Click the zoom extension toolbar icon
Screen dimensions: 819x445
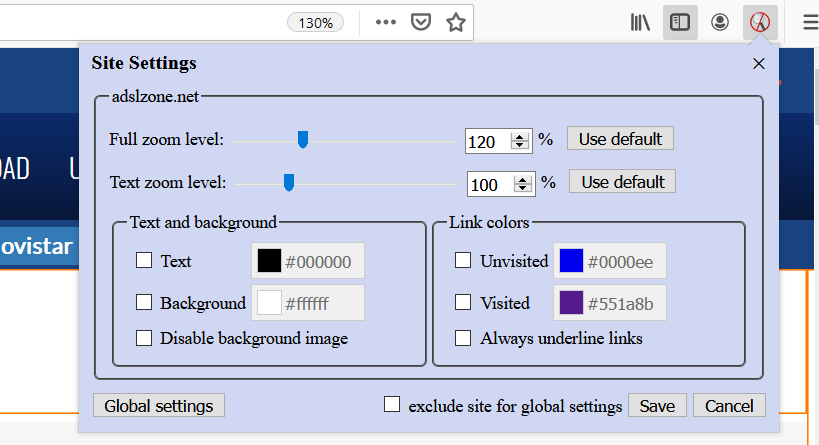coord(760,22)
